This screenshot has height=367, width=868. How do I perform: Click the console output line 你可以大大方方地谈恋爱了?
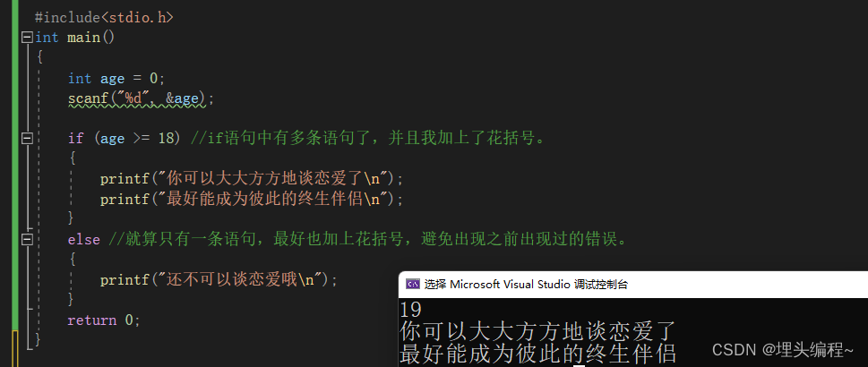(x=537, y=331)
